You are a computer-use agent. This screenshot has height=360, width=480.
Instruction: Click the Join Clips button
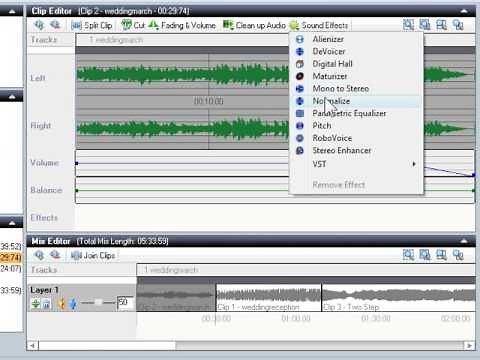coord(93,256)
